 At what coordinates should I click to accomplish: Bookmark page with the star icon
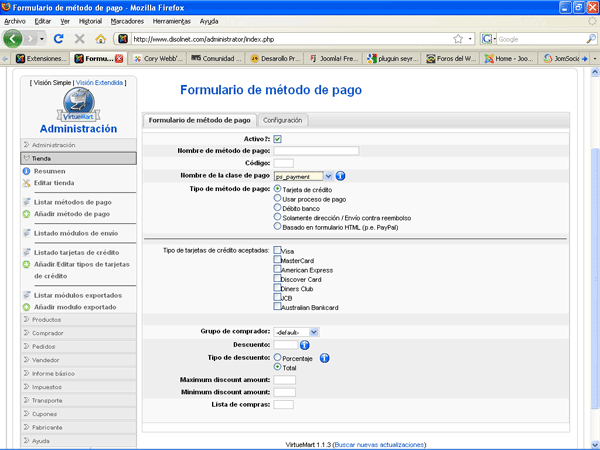click(458, 39)
